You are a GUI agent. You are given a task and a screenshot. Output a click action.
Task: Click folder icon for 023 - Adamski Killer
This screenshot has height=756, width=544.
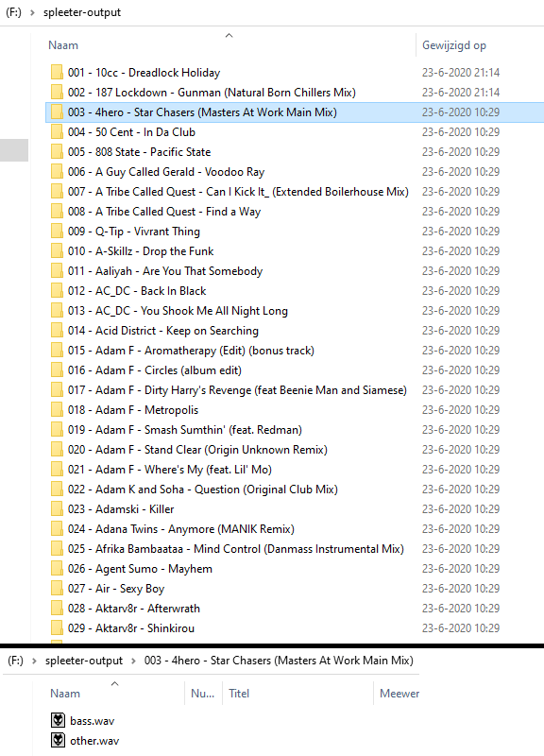[57, 508]
